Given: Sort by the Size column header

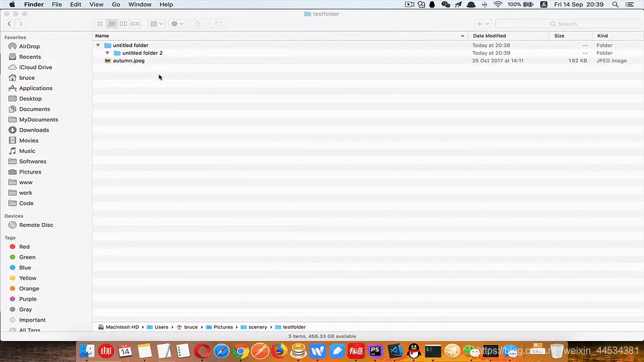Looking at the screenshot, I should click(571, 36).
